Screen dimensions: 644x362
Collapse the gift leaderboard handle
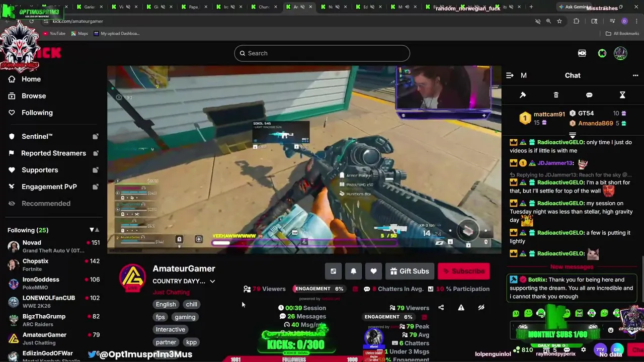click(x=572, y=135)
